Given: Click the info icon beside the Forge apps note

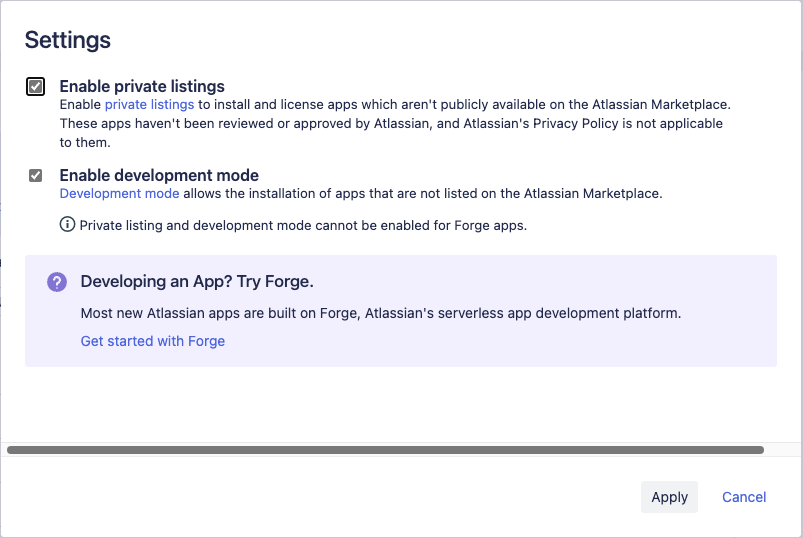Looking at the screenshot, I should point(67,225).
